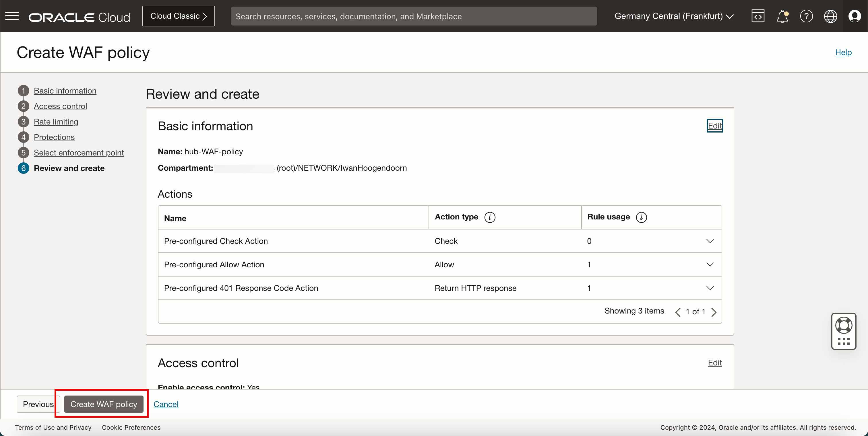The image size is (868, 436).
Task: Open the Cloud Shell terminal icon
Action: pyautogui.click(x=758, y=15)
